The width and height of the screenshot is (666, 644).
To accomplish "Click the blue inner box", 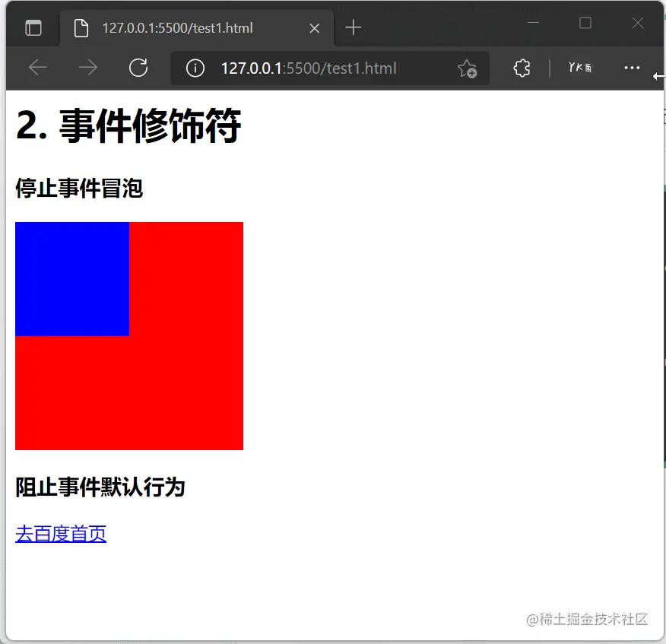I will [72, 279].
